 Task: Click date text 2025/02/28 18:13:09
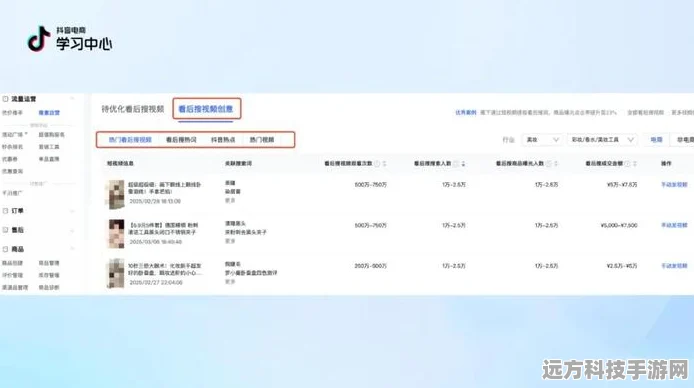pos(155,201)
